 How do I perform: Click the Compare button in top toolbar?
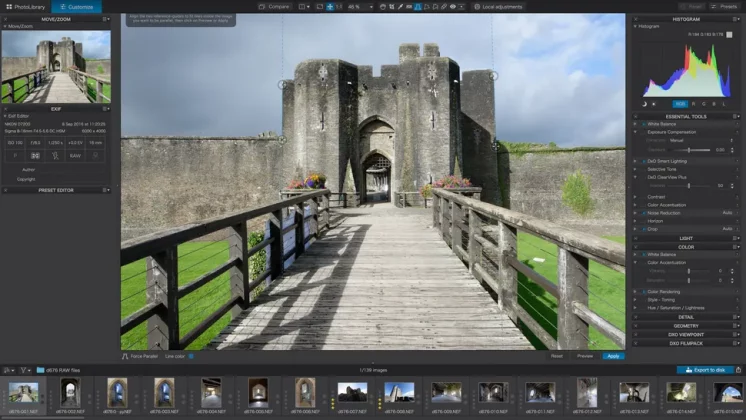point(275,6)
